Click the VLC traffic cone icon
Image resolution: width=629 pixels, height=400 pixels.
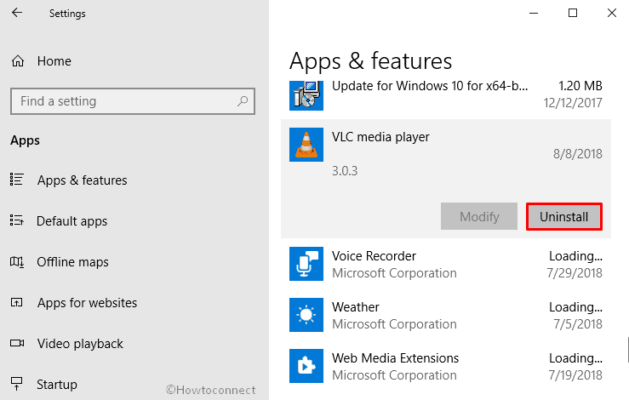[306, 145]
